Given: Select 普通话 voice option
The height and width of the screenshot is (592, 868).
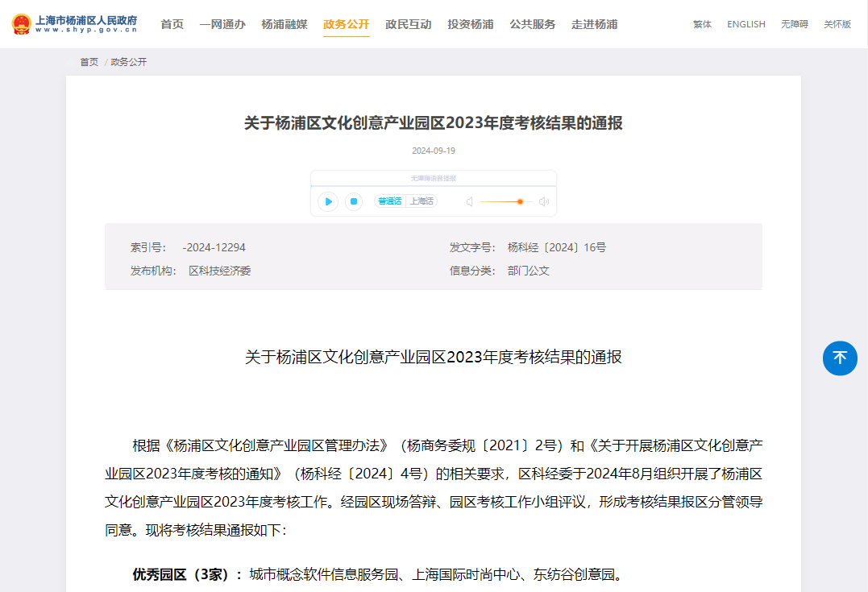Looking at the screenshot, I should click(x=390, y=201).
